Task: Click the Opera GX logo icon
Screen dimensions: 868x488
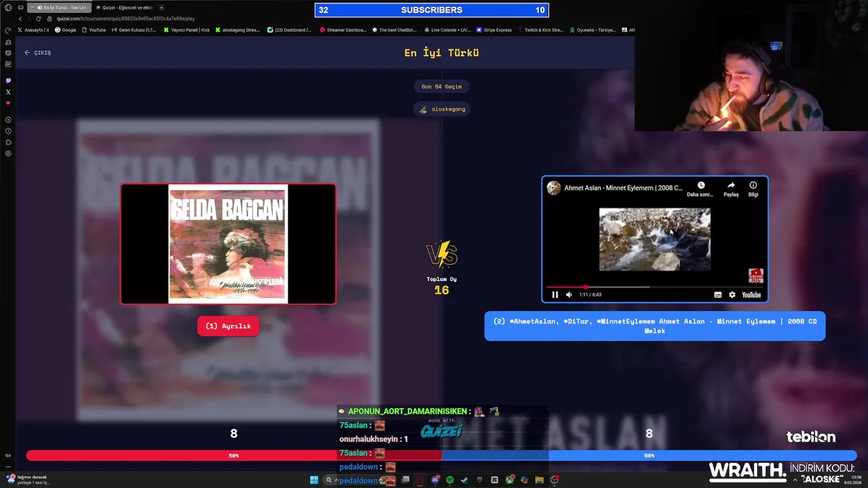Action: [x=8, y=7]
